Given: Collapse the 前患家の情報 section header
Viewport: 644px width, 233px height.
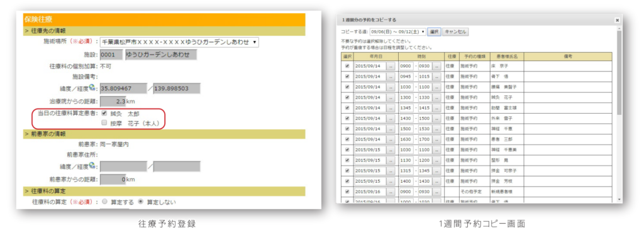Looking at the screenshot, I should (164, 134).
